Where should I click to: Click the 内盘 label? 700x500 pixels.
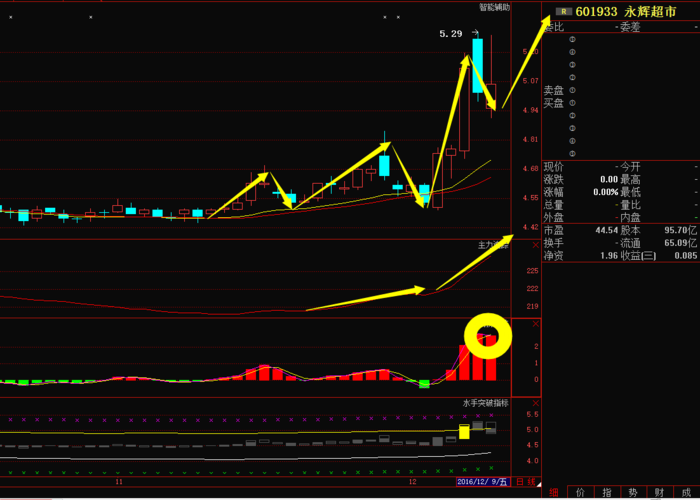click(629, 217)
